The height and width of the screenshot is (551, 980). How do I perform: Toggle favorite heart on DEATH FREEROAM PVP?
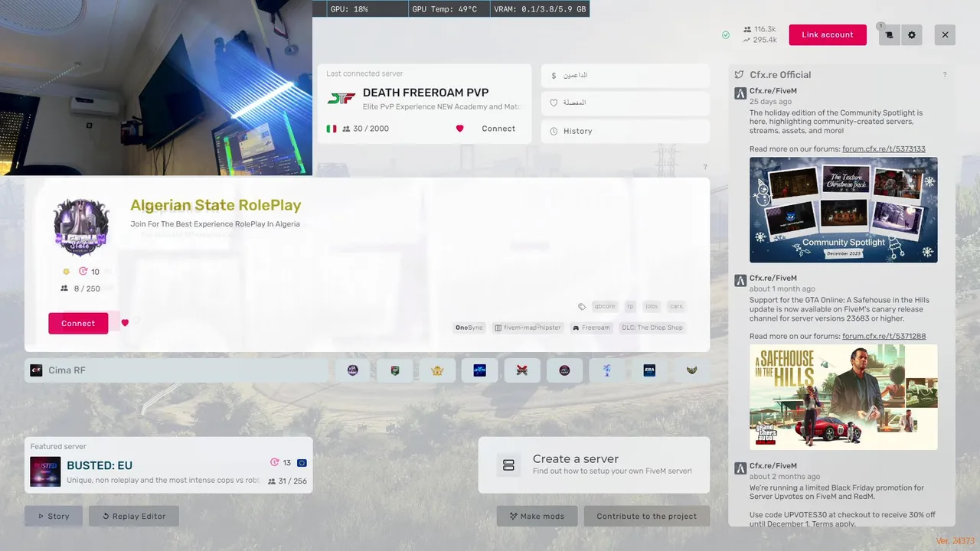click(x=460, y=129)
